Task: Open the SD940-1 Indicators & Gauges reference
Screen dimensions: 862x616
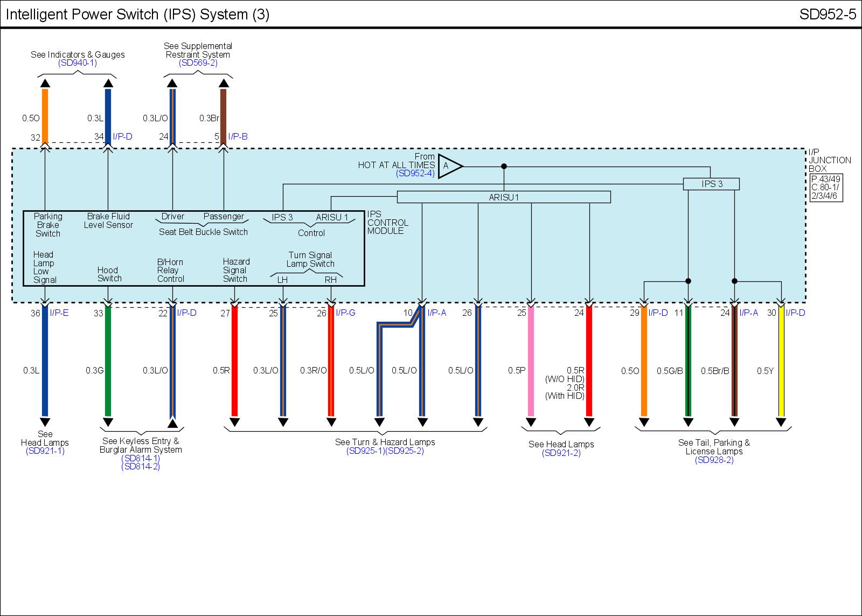Action: tap(78, 63)
